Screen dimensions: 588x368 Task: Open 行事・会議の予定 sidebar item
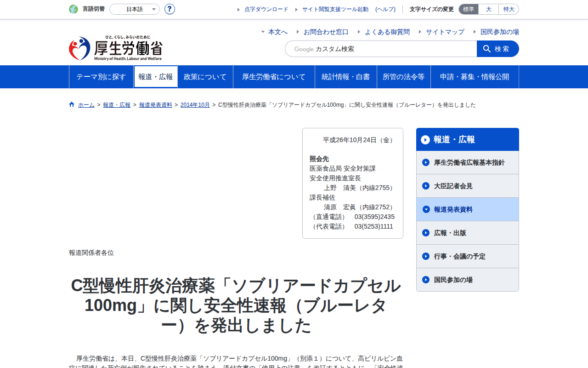coord(468,256)
